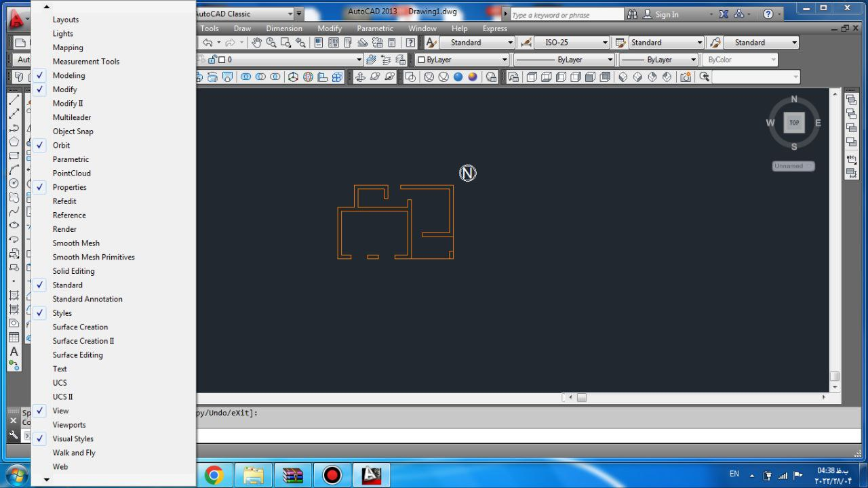Click the Line draw tool
The height and width of the screenshot is (488, 868).
[x=14, y=100]
